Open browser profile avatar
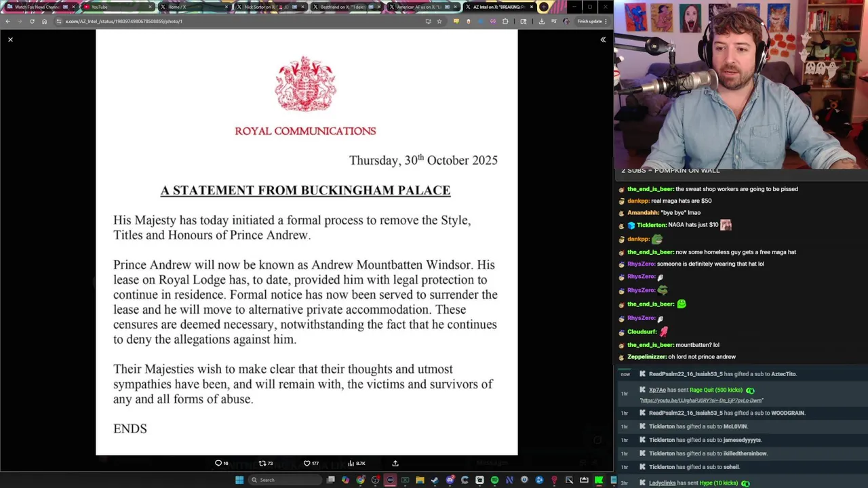Viewport: 868px width, 488px height. (566, 21)
